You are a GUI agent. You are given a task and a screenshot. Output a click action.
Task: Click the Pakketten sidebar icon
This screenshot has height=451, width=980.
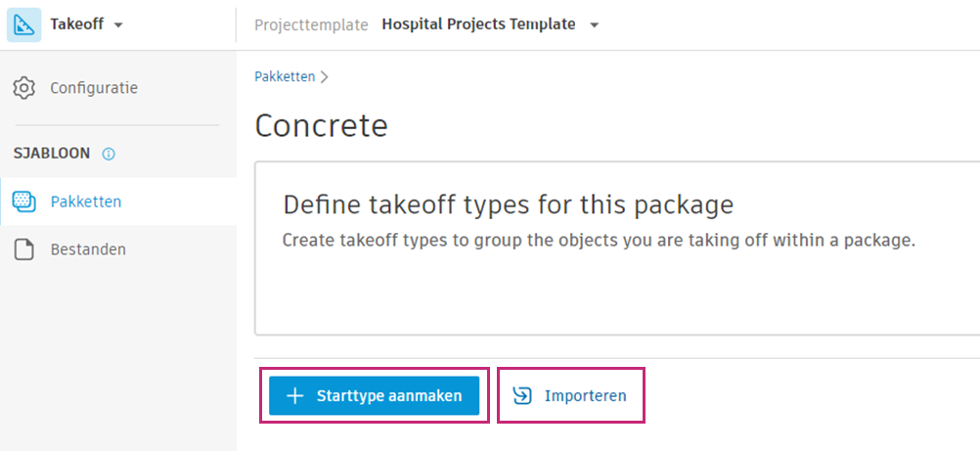pos(23,203)
